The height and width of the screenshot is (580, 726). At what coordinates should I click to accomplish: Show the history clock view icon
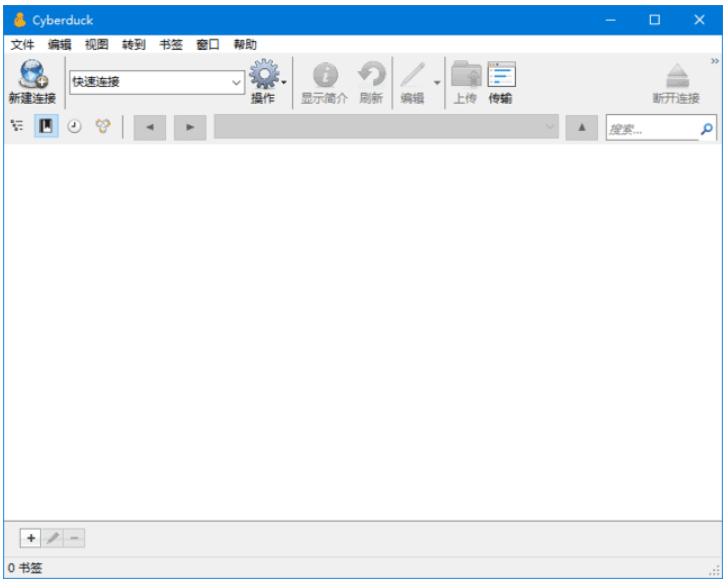coord(75,126)
